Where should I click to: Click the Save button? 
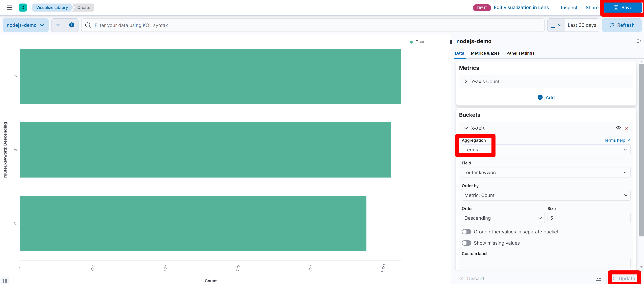[623, 8]
